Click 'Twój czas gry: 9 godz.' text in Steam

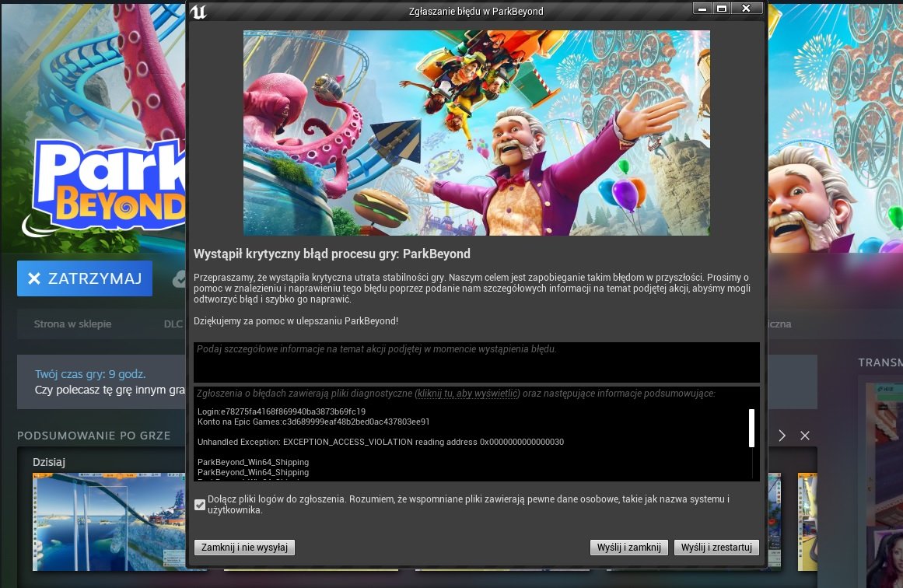tap(90, 374)
